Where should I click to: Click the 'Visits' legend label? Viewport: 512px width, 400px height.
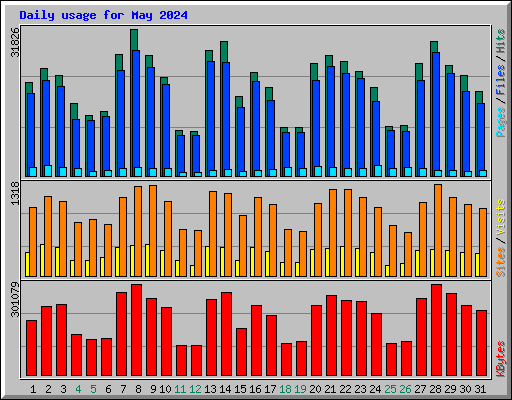coord(501,218)
